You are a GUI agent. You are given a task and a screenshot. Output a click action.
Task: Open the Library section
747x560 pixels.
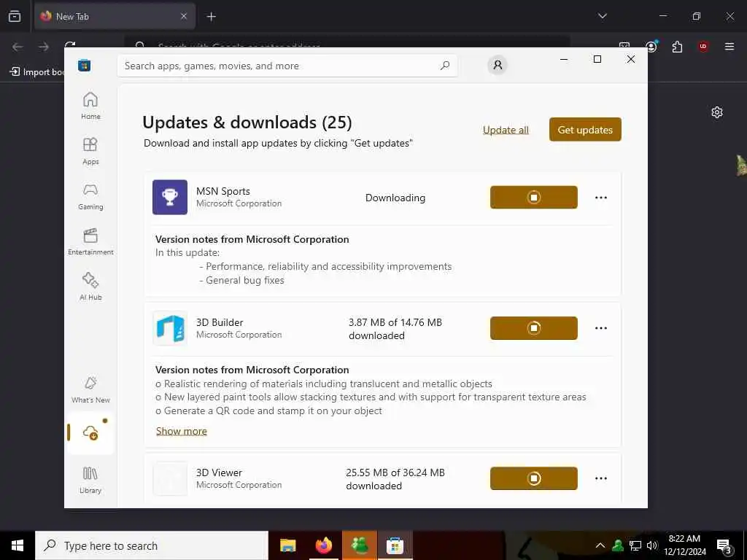(x=90, y=480)
